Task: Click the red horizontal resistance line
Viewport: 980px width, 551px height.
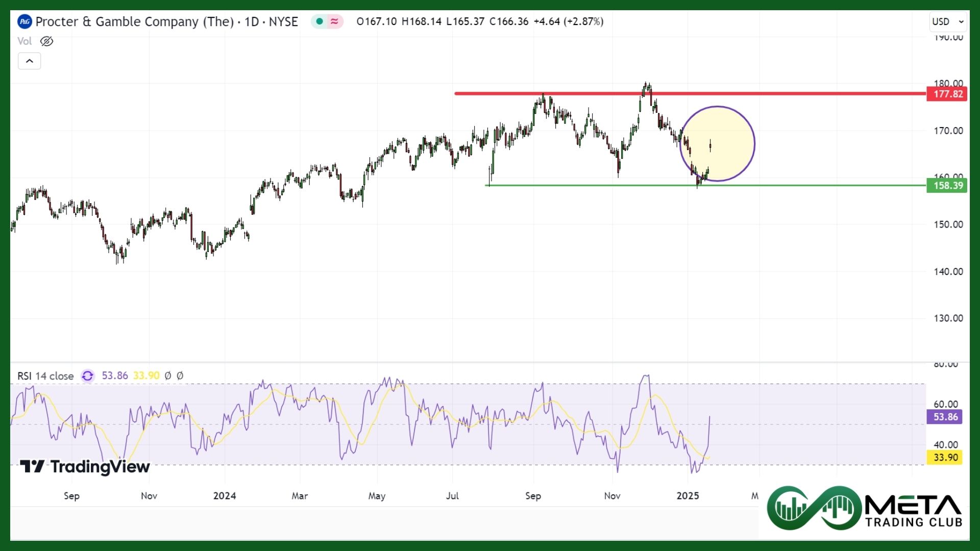Action: coord(690,93)
